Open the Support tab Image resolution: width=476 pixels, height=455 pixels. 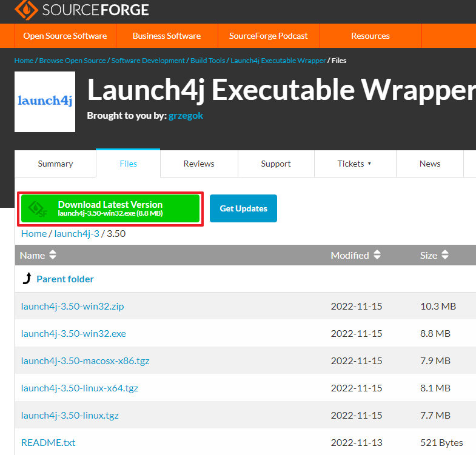point(276,164)
